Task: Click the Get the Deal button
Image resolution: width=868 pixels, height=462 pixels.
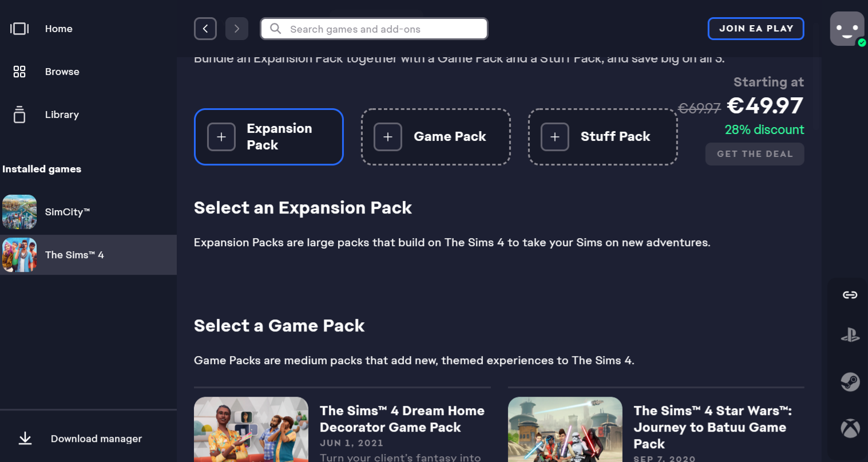Action: pyautogui.click(x=755, y=154)
